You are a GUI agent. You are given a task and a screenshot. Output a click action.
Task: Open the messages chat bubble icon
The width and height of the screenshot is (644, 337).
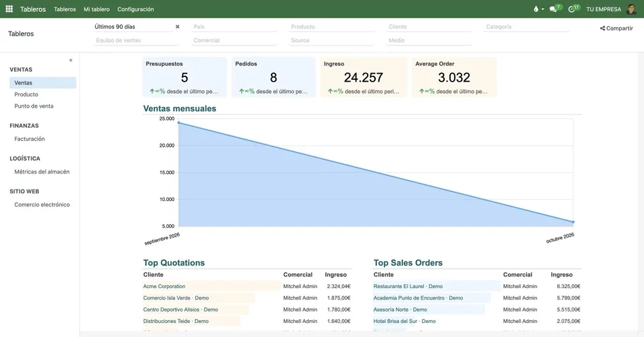point(555,9)
